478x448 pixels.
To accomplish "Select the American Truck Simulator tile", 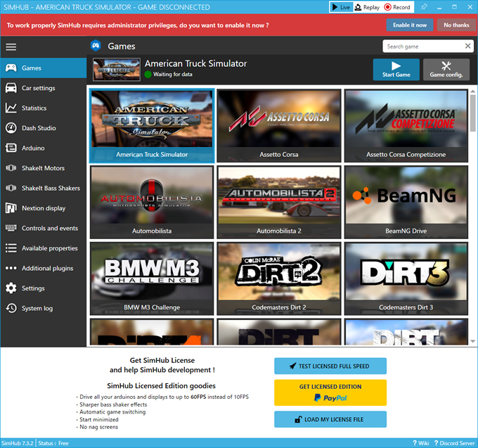I will tap(152, 126).
